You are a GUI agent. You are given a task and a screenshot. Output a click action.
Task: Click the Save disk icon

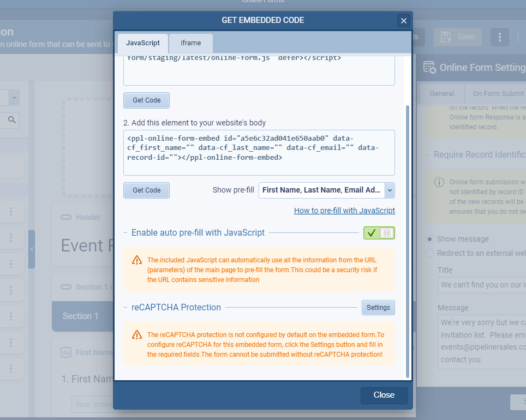(x=446, y=37)
